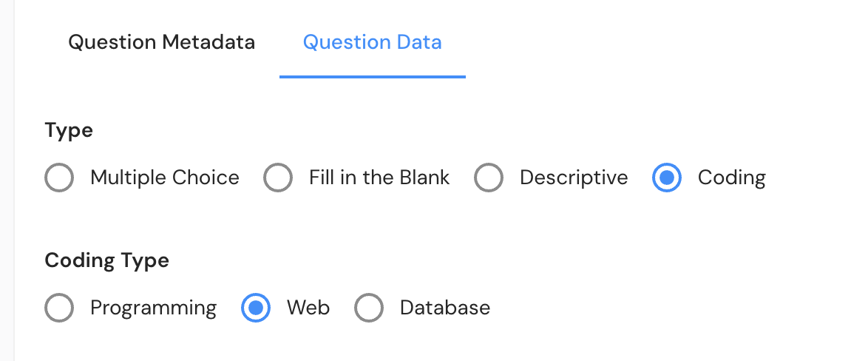This screenshot has height=361, width=868.
Task: Switch to the Question Metadata tab
Action: tap(161, 42)
